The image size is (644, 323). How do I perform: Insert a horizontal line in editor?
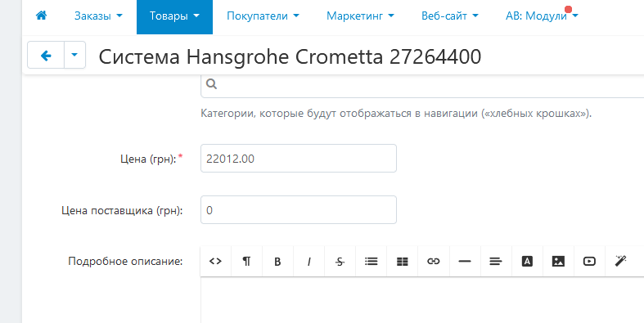coord(465,261)
